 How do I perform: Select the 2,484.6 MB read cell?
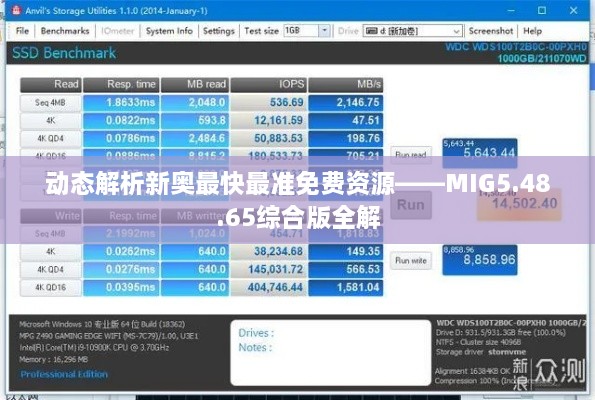[195, 138]
